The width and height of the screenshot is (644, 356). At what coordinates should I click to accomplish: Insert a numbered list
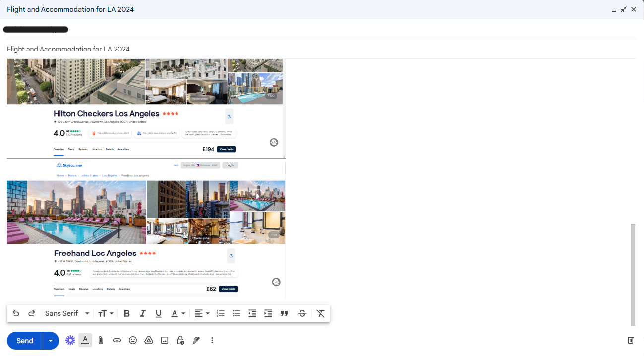221,313
